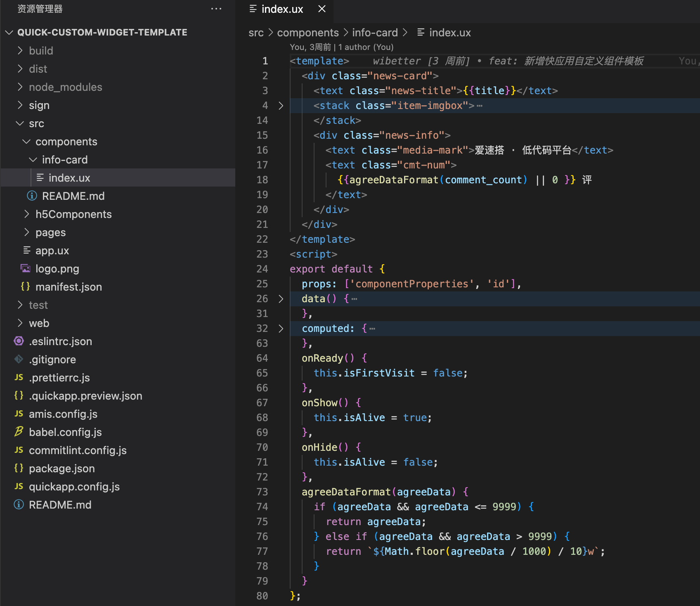This screenshot has width=700, height=606.
Task: Click the components breadcrumb segment
Action: point(308,33)
